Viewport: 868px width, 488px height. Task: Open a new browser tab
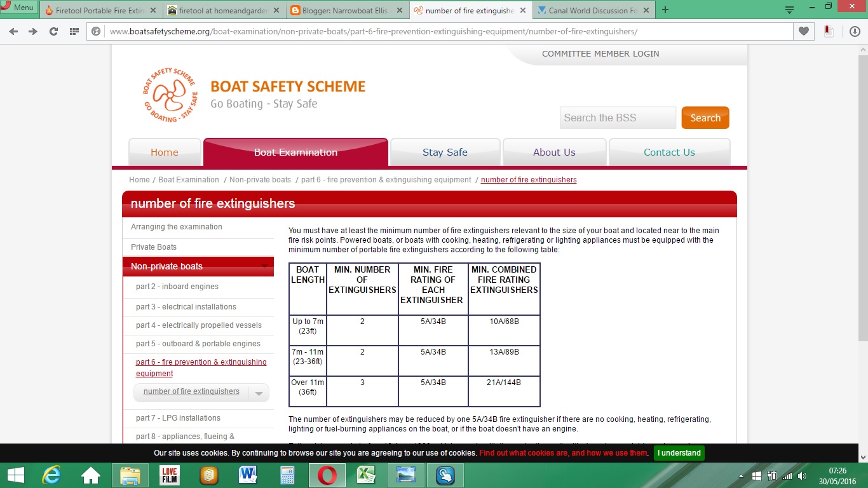[665, 10]
